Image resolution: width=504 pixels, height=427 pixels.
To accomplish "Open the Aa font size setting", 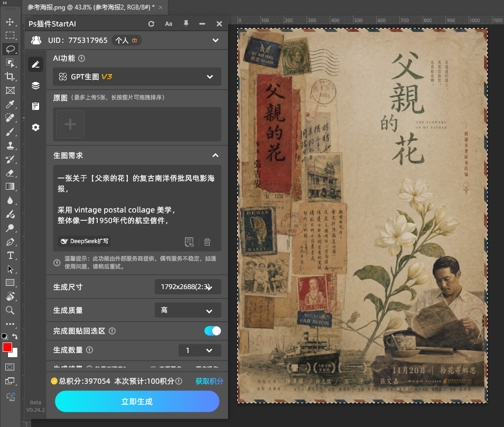I will (169, 24).
